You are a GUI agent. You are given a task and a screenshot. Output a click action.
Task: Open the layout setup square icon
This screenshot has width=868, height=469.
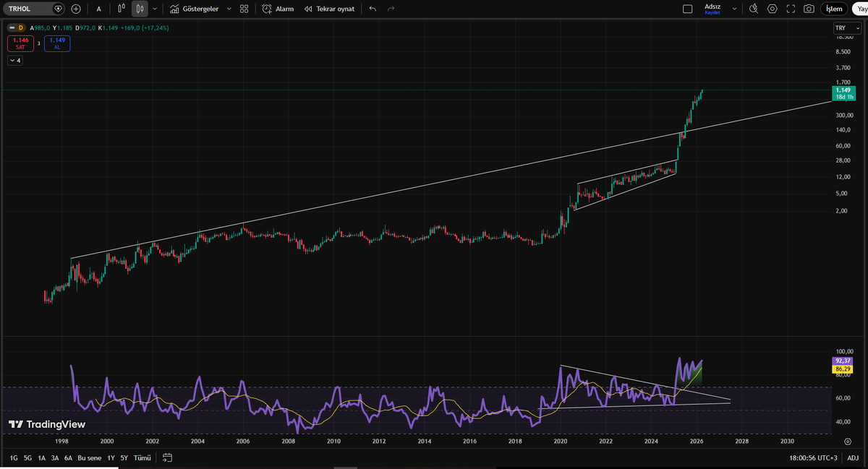[x=688, y=9]
